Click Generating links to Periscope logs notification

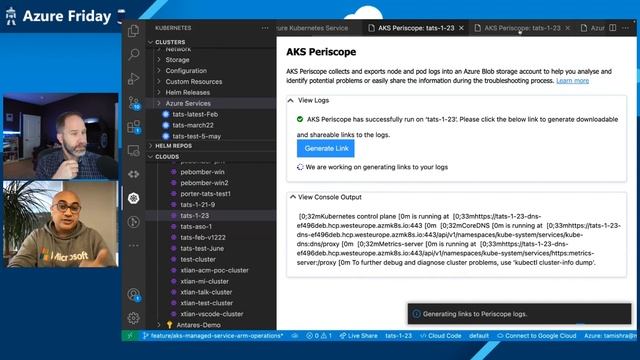[x=519, y=314]
